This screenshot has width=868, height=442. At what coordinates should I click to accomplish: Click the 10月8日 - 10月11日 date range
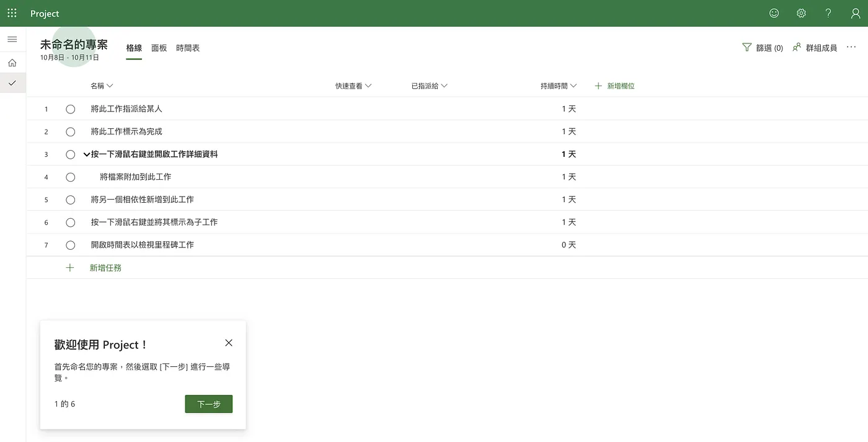(69, 58)
